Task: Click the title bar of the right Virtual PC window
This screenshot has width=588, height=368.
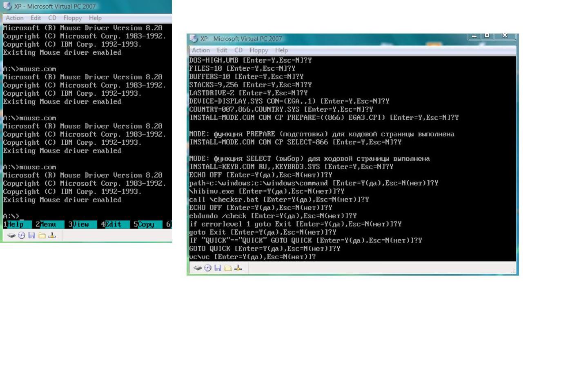Action: pyautogui.click(x=353, y=38)
